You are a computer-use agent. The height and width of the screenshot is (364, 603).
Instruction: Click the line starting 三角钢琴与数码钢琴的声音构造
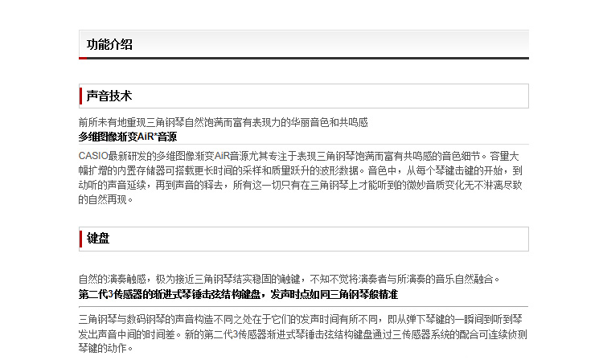(301, 320)
